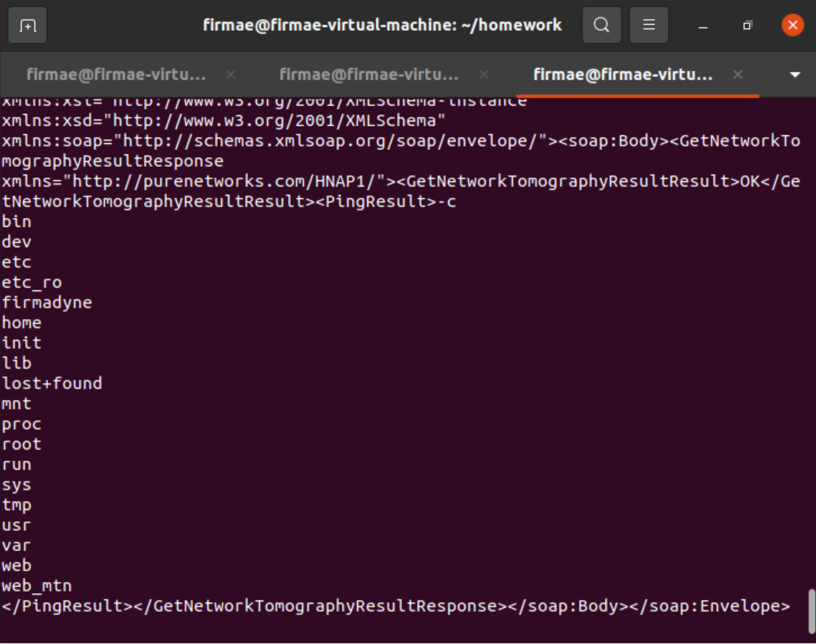
Task: Open a new terminal tab
Action: point(27,25)
